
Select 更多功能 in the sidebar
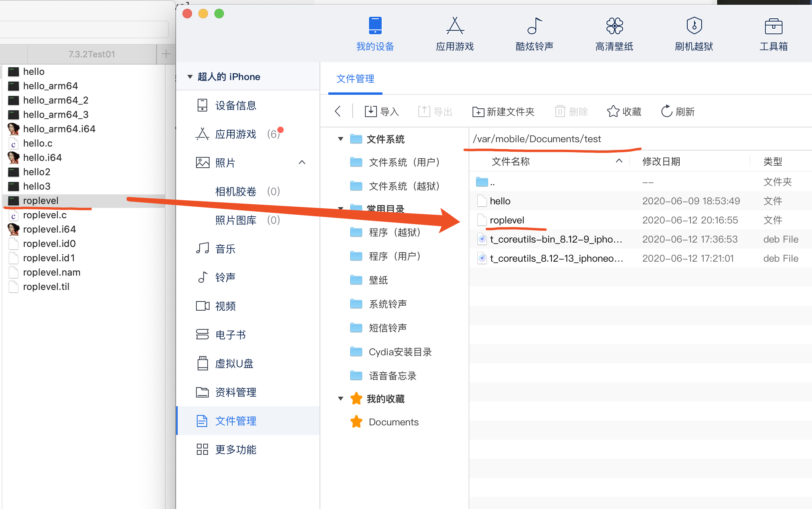tap(248, 449)
